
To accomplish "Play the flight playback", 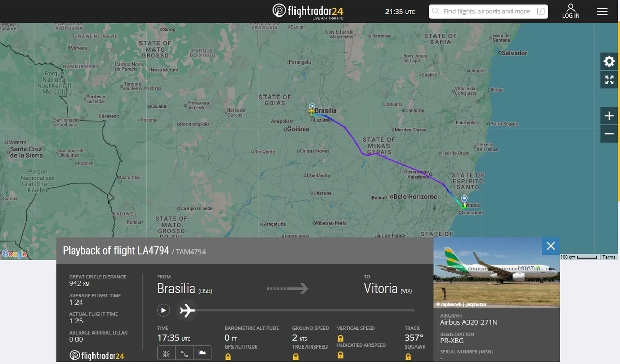I will tap(163, 310).
